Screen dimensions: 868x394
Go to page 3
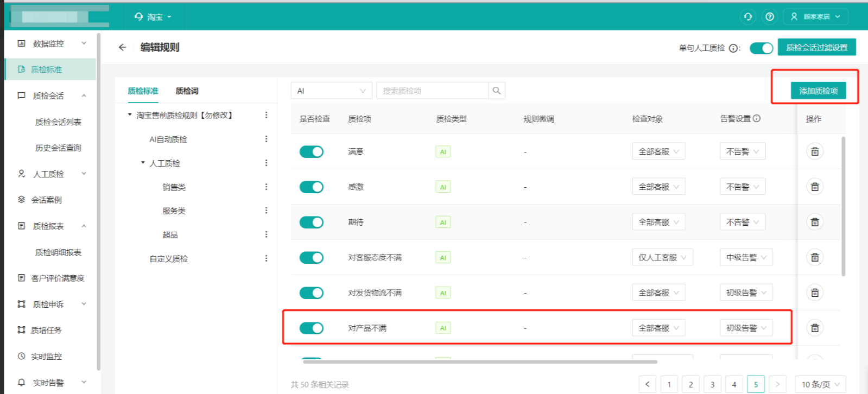point(712,384)
